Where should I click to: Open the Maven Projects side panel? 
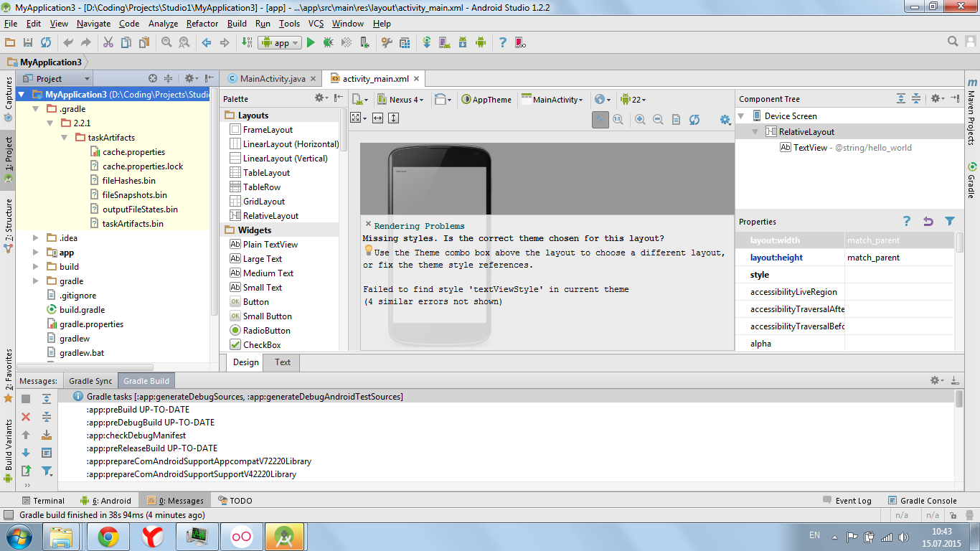971,112
